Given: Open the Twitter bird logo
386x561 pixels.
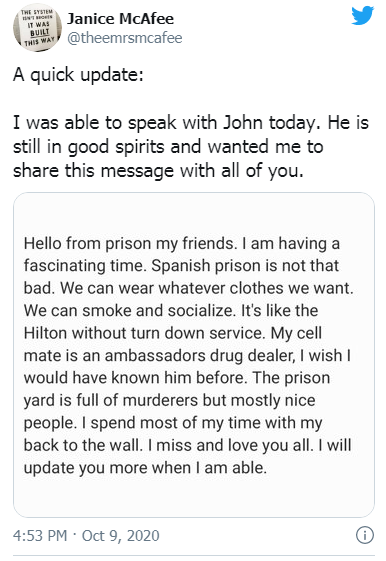Looking at the screenshot, I should [362, 16].
